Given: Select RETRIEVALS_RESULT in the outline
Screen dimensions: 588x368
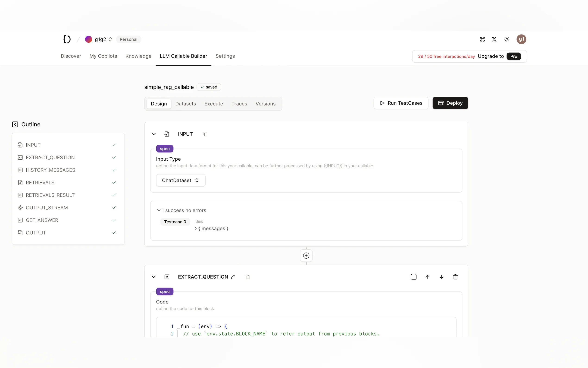Looking at the screenshot, I should 50,195.
